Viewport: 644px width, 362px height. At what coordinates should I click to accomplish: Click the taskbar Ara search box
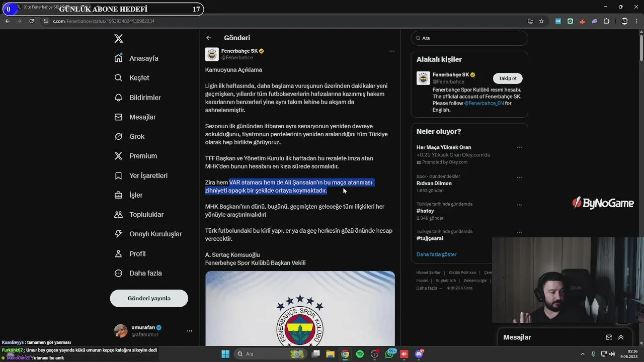[272, 354]
